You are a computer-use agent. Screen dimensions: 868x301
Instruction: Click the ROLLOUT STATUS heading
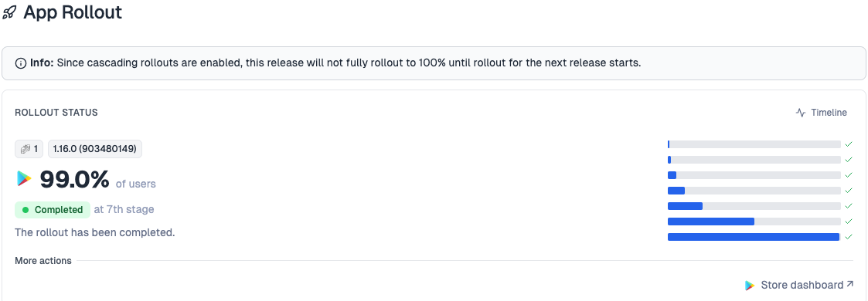(56, 113)
